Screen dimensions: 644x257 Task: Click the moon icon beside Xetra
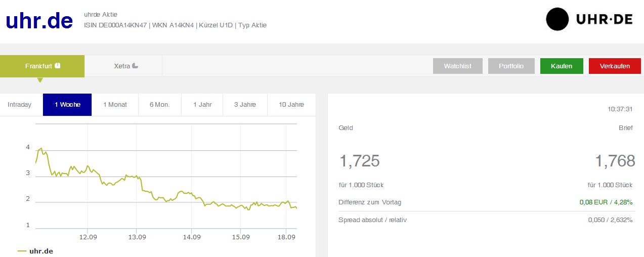135,66
